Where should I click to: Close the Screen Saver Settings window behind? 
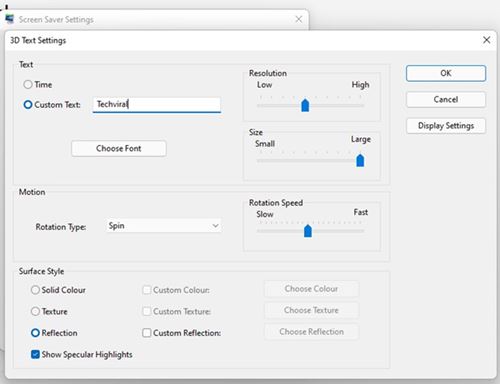[x=299, y=19]
